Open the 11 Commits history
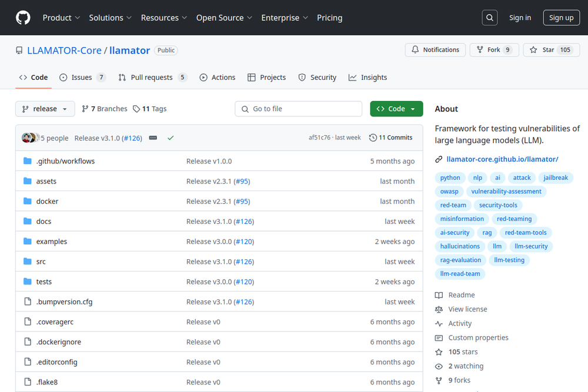 [x=390, y=138]
